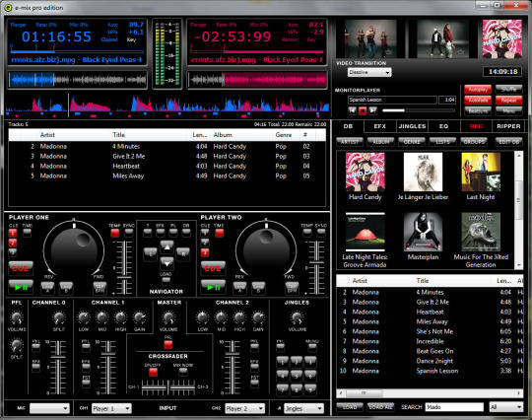Toggle Player One TEMP button
This screenshot has width=532, height=420.
point(114,233)
